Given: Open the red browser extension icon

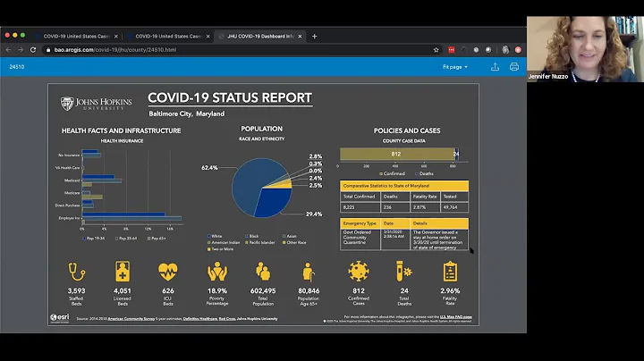Looking at the screenshot, I should coord(452,50).
